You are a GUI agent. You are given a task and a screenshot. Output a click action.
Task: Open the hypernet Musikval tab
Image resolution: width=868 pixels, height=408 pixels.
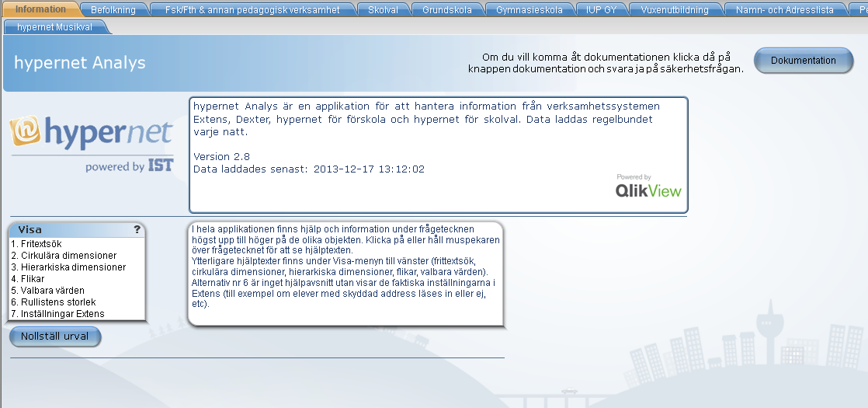click(55, 27)
